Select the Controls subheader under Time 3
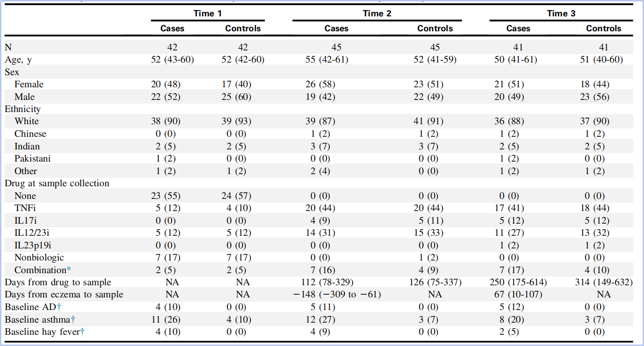Screen dimensions: 644x346 point(603,28)
